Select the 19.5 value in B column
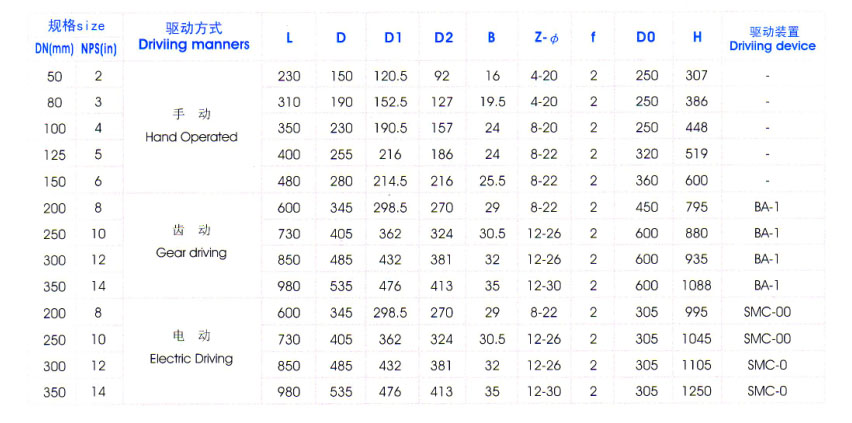The height and width of the screenshot is (423, 852). [492, 102]
